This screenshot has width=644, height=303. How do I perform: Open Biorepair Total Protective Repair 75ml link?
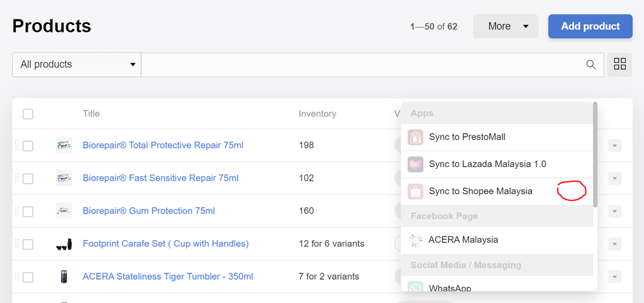pos(163,145)
